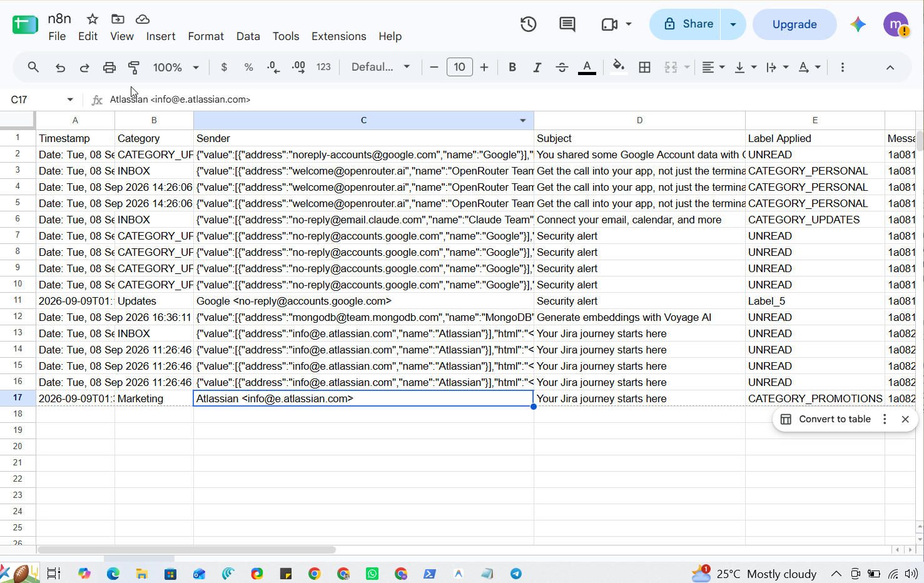This screenshot has height=583, width=924.
Task: Star the n8n spreadsheet
Action: tap(93, 19)
